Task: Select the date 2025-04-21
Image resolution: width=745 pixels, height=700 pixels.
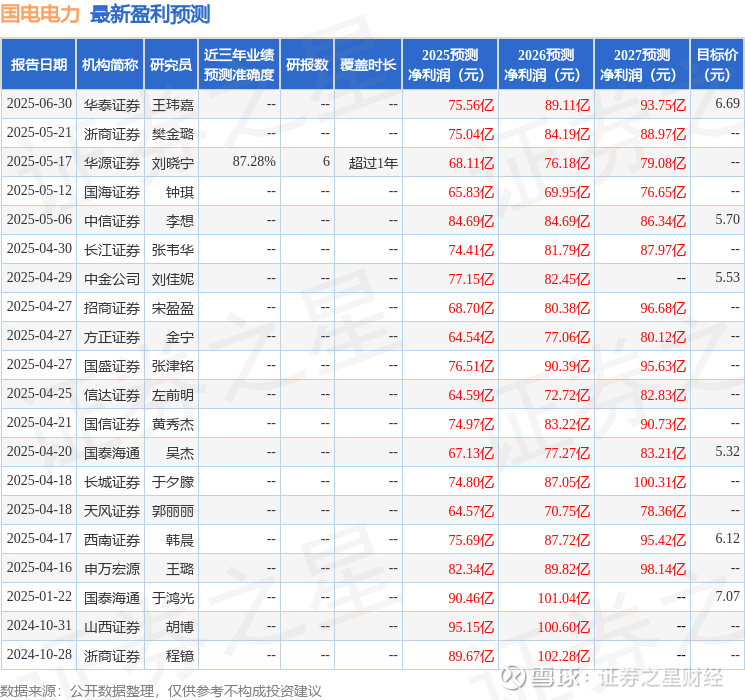Action: 39,422
